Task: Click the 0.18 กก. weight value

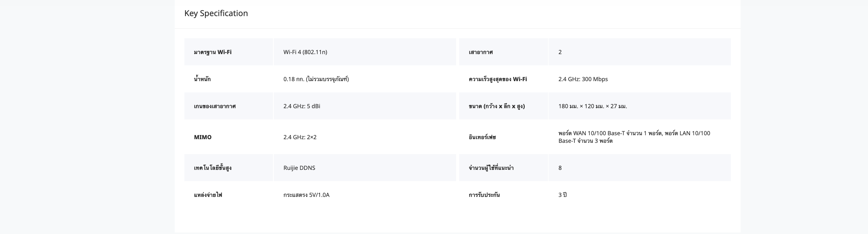Action: point(316,79)
